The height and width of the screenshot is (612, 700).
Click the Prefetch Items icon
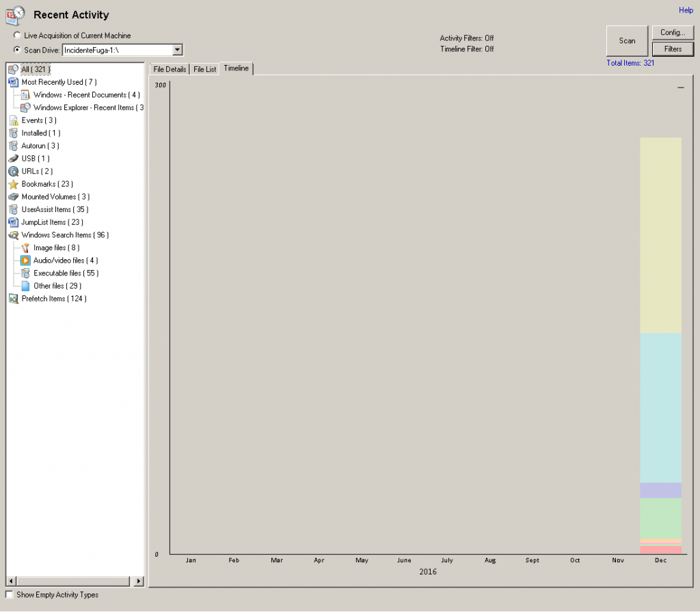tap(13, 299)
